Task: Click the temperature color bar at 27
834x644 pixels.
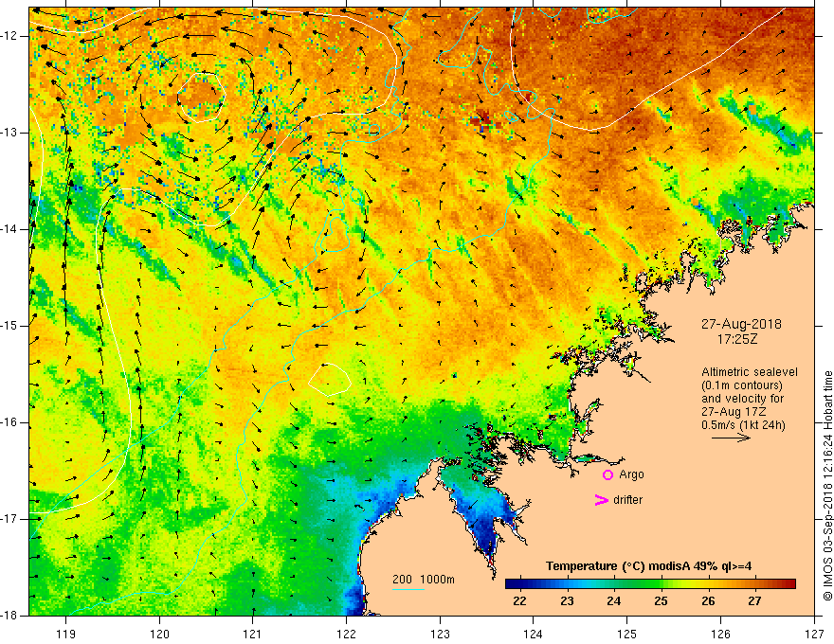Action: (754, 584)
